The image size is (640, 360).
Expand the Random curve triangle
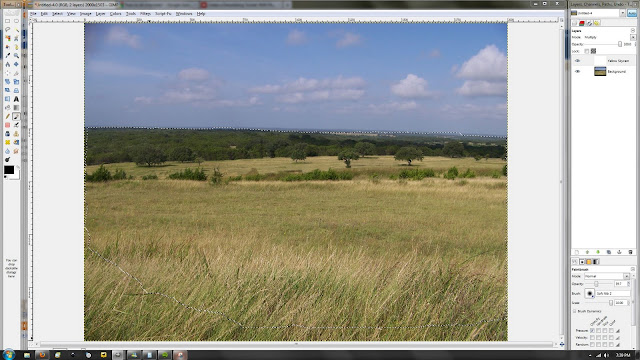pyautogui.click(x=618, y=344)
